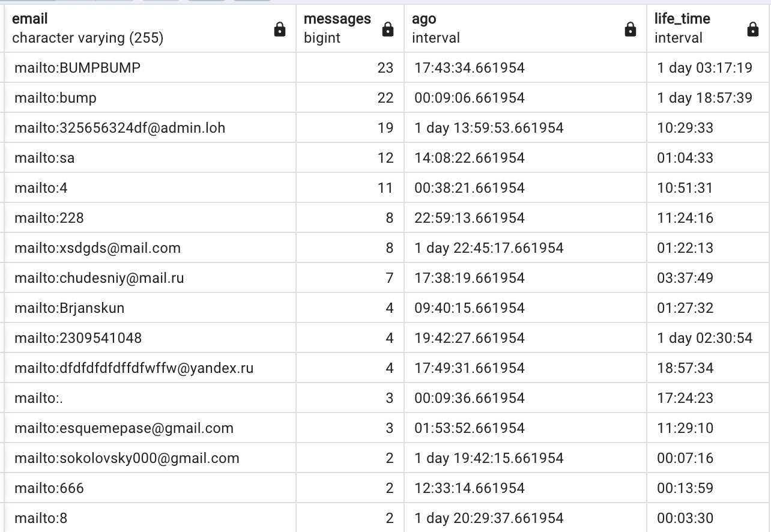771x532 pixels.
Task: Click the lock icon in ago column header
Action: tap(630, 29)
